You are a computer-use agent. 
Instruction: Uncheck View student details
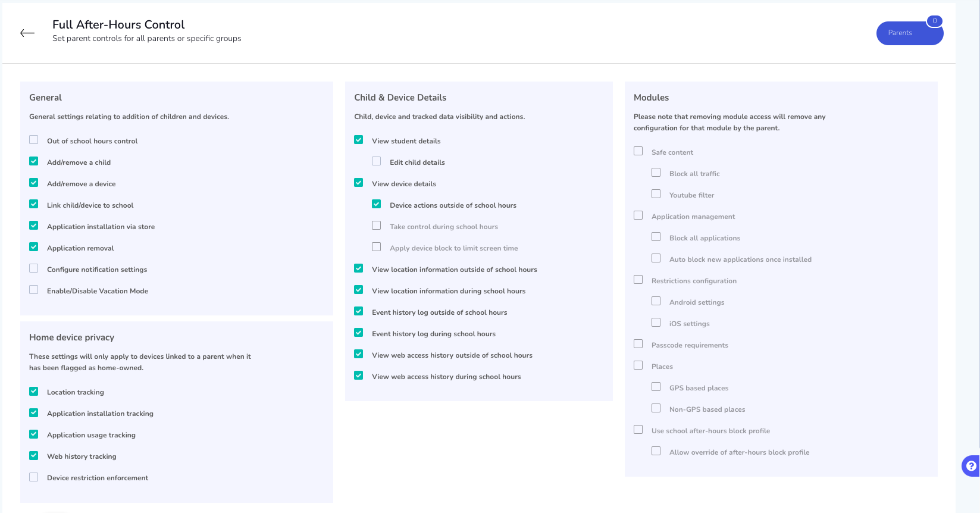point(359,140)
